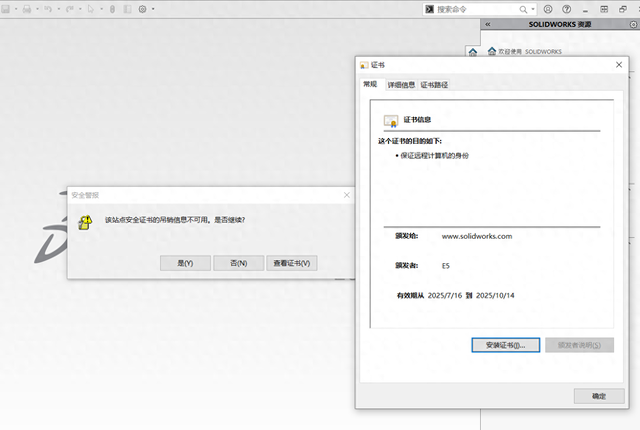
Task: Close the 安全警报 dialog
Action: click(347, 195)
